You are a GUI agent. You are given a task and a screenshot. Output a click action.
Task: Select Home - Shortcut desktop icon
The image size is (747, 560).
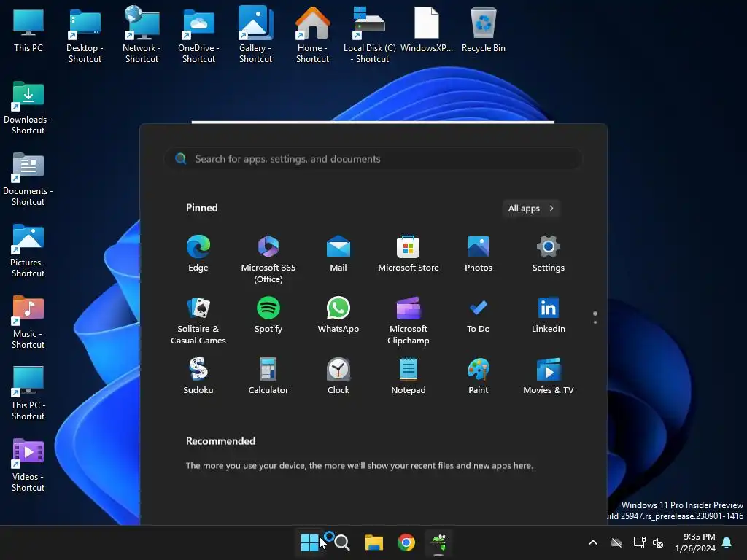tap(312, 35)
